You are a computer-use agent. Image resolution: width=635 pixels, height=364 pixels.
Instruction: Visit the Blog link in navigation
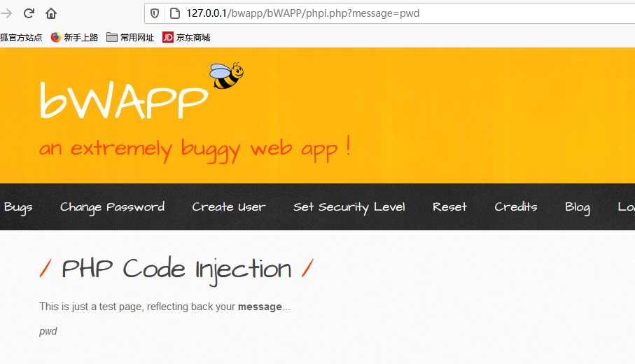[x=578, y=208]
